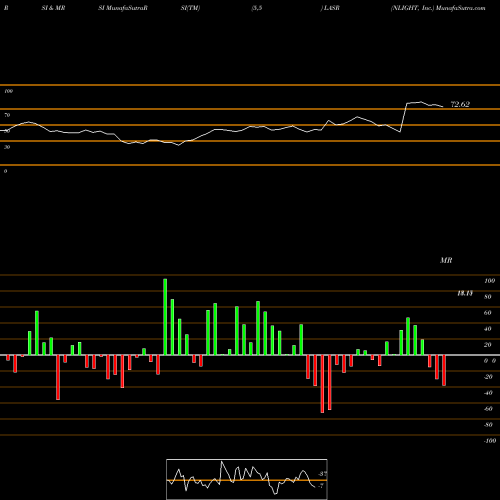500x500 pixels.
Task: Click the MR heading above the bar chart
Action: click(x=446, y=260)
